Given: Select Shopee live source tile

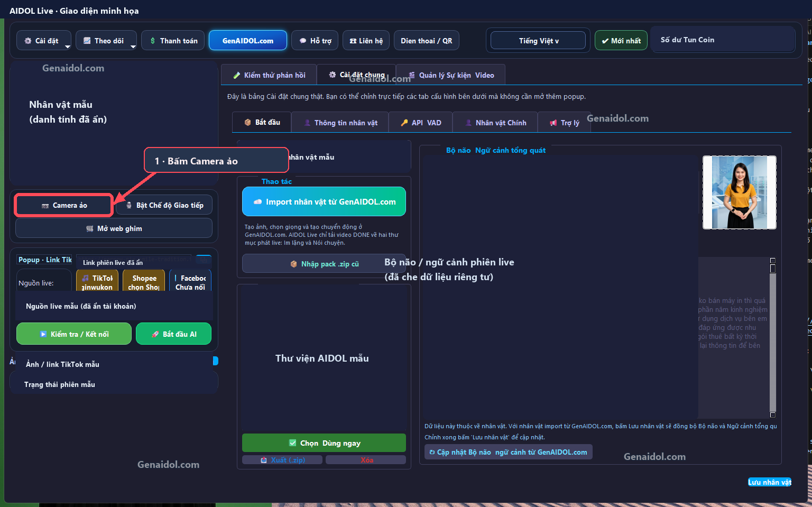Looking at the screenshot, I should click(x=144, y=281).
